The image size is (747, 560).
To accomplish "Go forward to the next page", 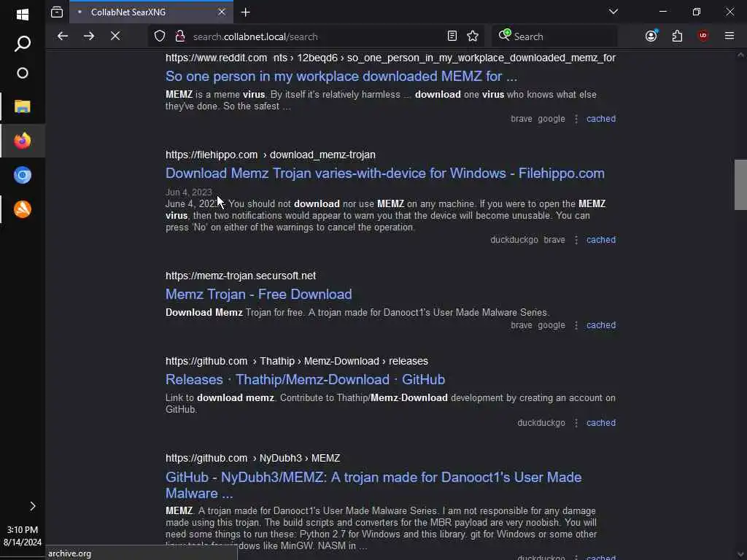I will 88,36.
